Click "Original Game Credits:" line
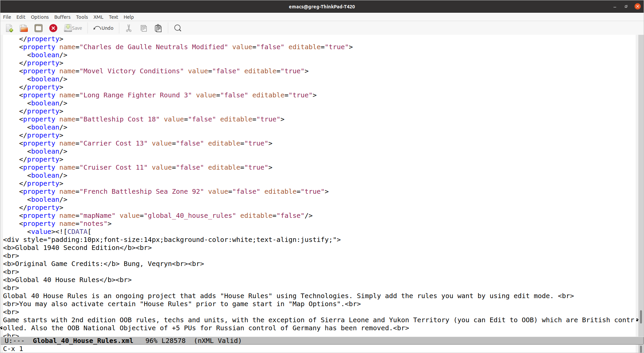This screenshot has height=353, width=644. [x=104, y=264]
